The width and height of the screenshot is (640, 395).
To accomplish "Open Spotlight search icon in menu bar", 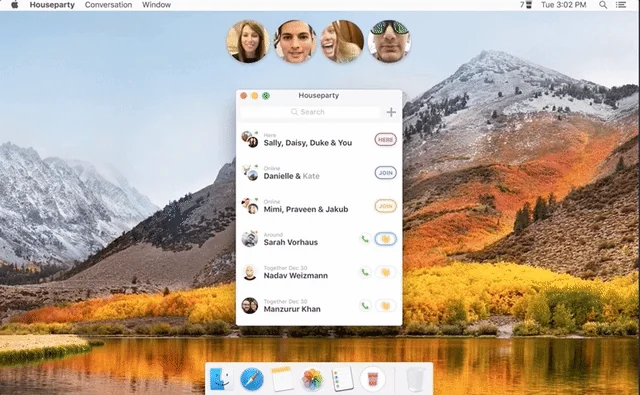I will [603, 5].
